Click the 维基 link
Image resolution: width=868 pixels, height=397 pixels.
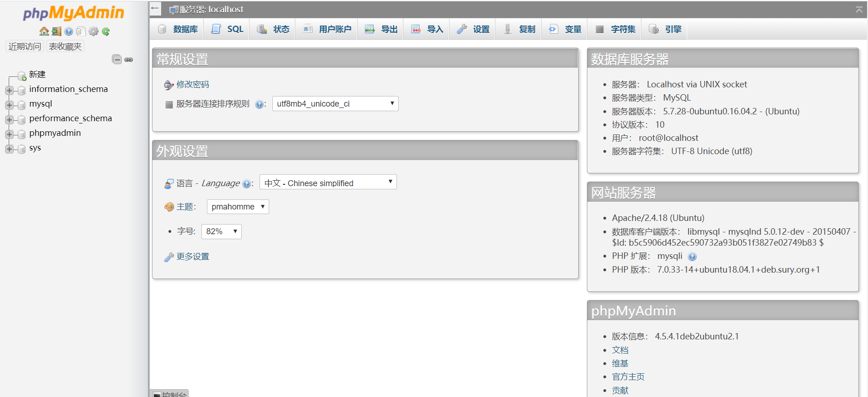point(620,364)
